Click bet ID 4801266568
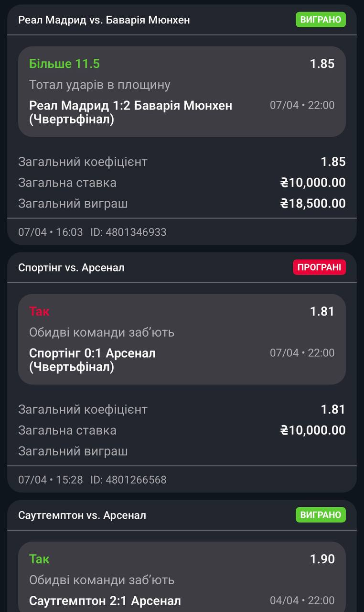The height and width of the screenshot is (612, 364). [x=128, y=480]
